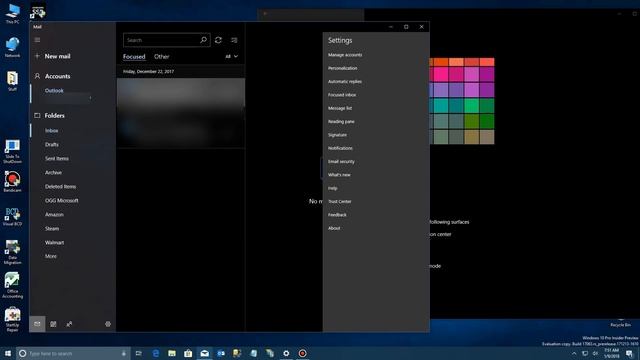Click the magnifier search icon in Mail
The width and height of the screenshot is (640, 360).
click(x=203, y=40)
